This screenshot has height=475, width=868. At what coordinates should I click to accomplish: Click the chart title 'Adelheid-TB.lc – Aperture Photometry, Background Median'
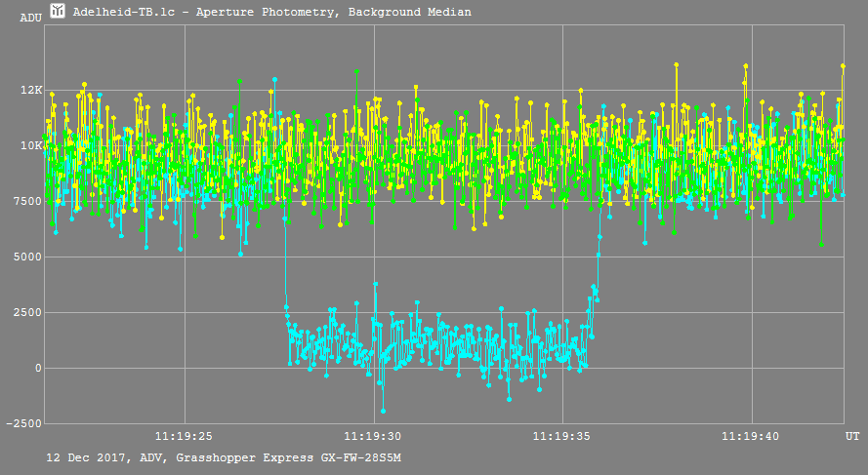pyautogui.click(x=272, y=12)
